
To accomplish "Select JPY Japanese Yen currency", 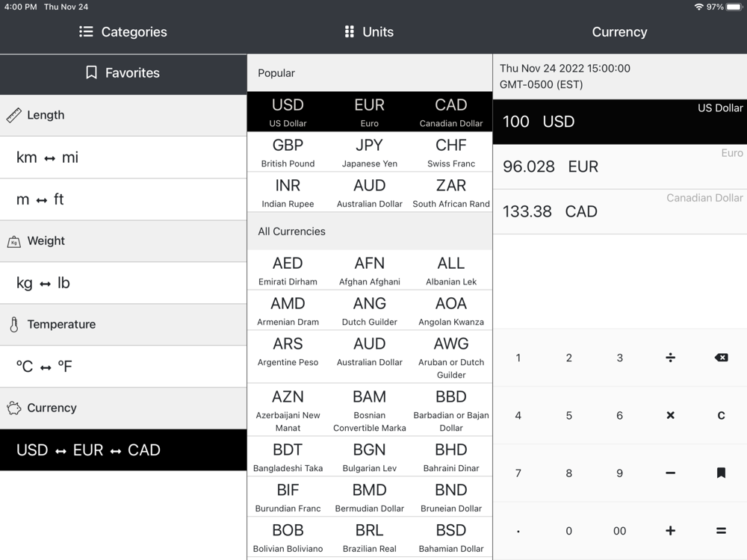I will [369, 152].
